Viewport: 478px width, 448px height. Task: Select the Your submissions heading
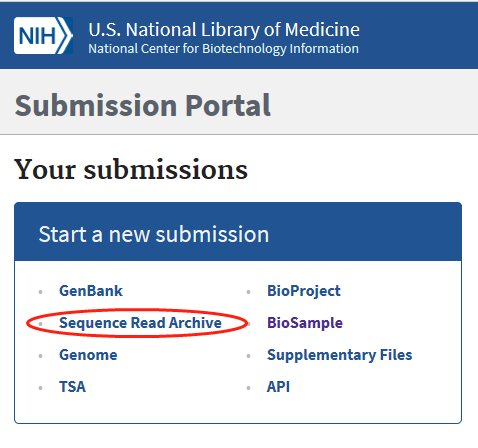click(x=131, y=169)
